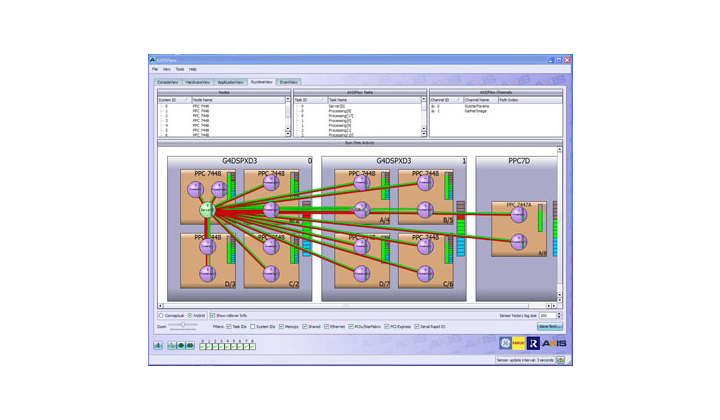720x420 pixels.
Task: Click in the Sensor history log size field
Action: point(547,316)
